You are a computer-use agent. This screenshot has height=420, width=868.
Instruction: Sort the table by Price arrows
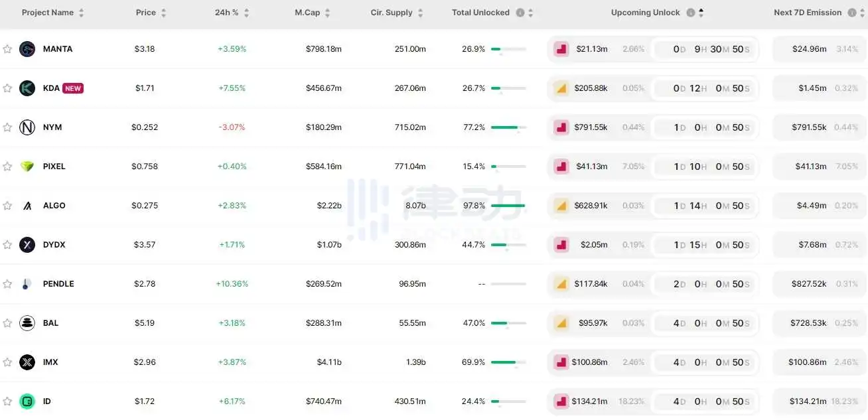(163, 13)
